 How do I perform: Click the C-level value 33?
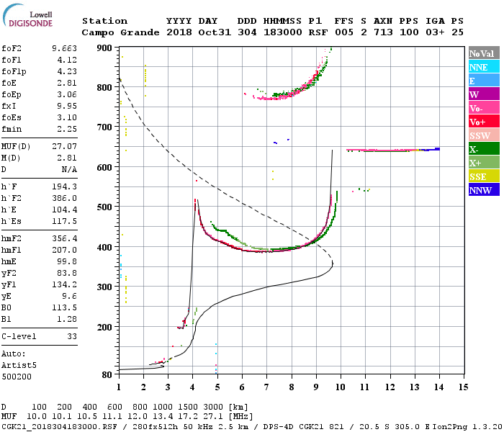tap(72, 337)
